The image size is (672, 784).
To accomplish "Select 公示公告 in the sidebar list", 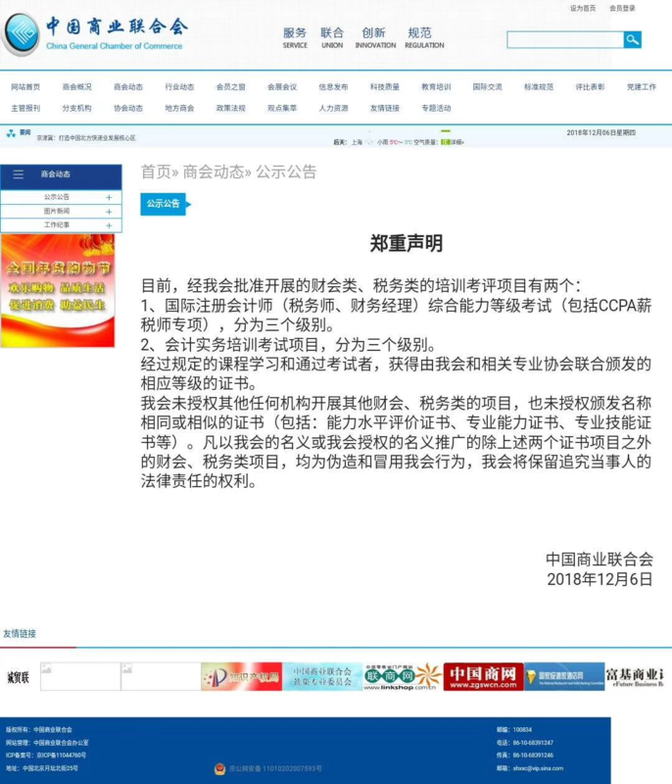I will (x=57, y=197).
